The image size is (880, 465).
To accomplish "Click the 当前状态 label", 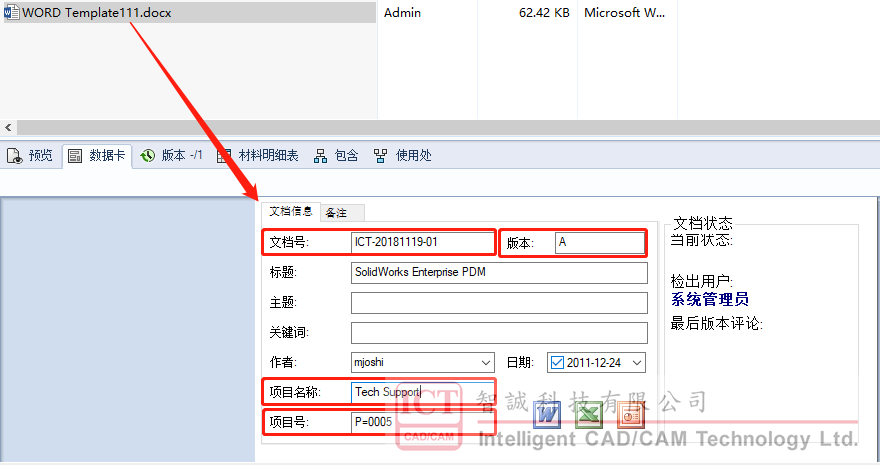I will pos(702,241).
